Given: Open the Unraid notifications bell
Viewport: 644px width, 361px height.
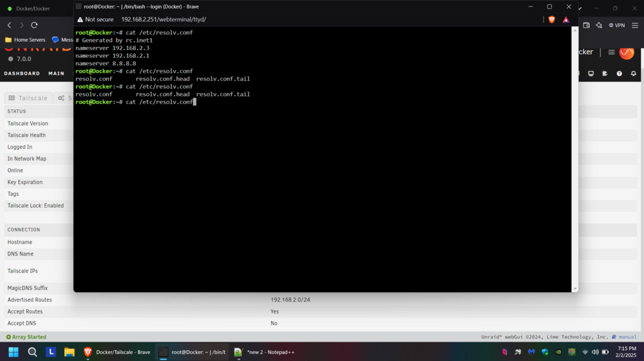Looking at the screenshot, I should (x=633, y=73).
